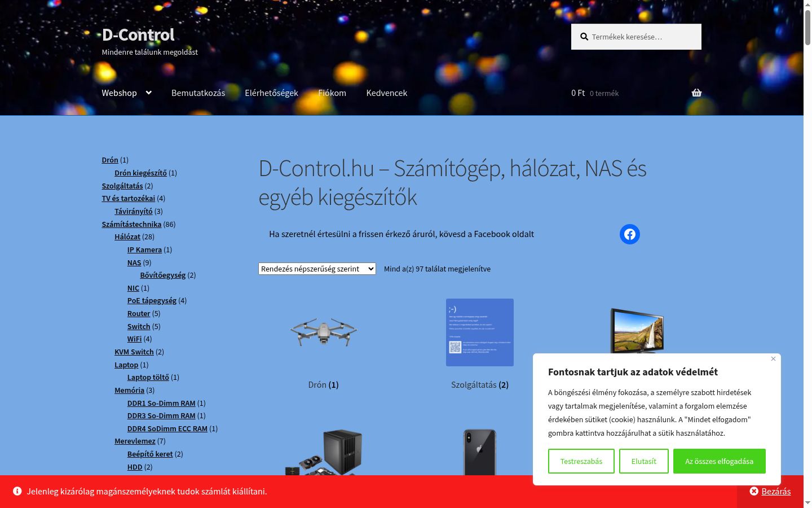Open IP Kamera sidebar category
812x508 pixels.
(144, 250)
